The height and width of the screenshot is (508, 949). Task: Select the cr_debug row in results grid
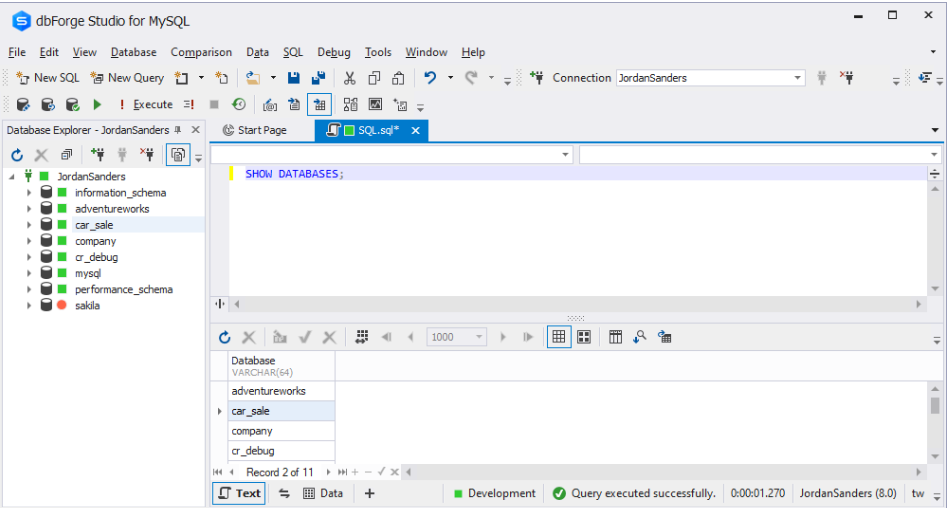pyautogui.click(x=281, y=451)
